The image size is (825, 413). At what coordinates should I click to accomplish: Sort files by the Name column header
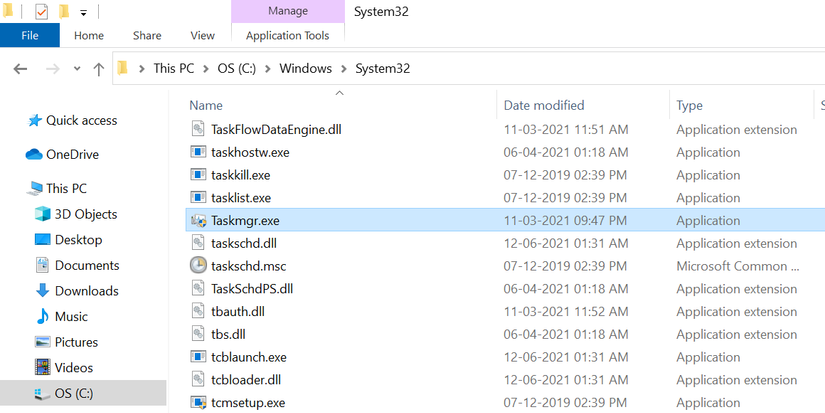(206, 105)
